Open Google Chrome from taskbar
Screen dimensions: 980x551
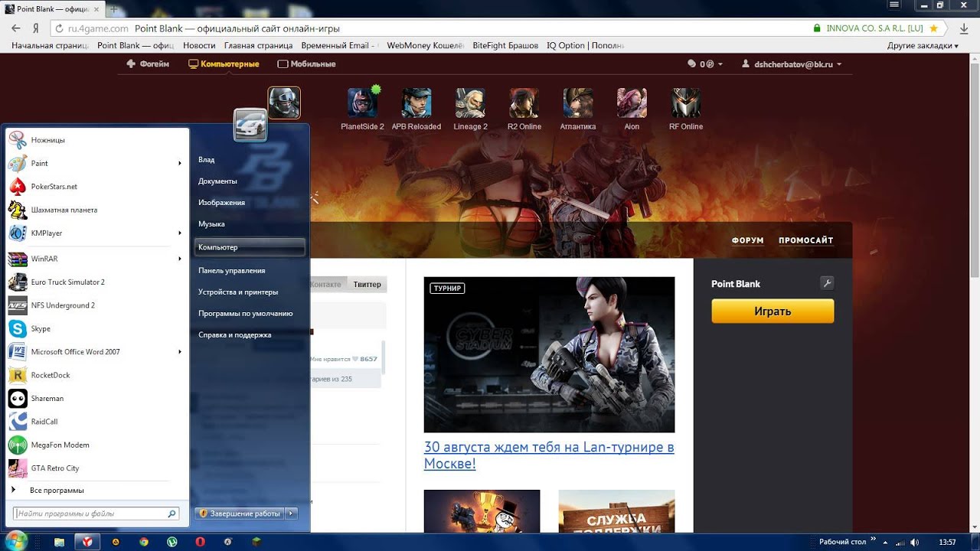click(x=144, y=542)
